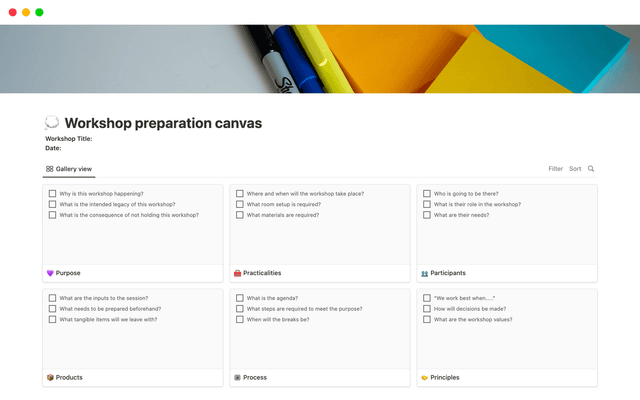Open the Principles card title
The image size is (640, 400).
[445, 377]
